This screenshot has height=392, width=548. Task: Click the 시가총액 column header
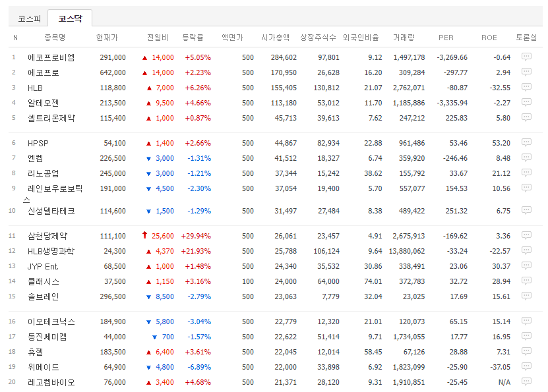click(276, 38)
